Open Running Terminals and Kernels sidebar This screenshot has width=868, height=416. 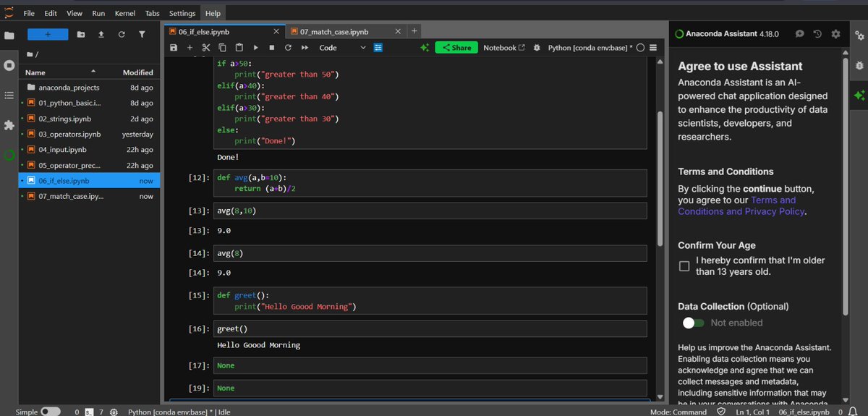pyautogui.click(x=9, y=65)
